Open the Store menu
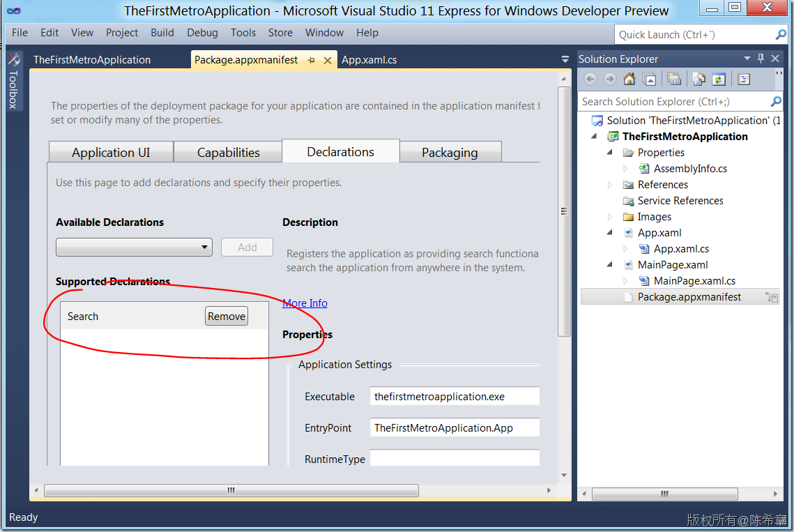 tap(280, 33)
